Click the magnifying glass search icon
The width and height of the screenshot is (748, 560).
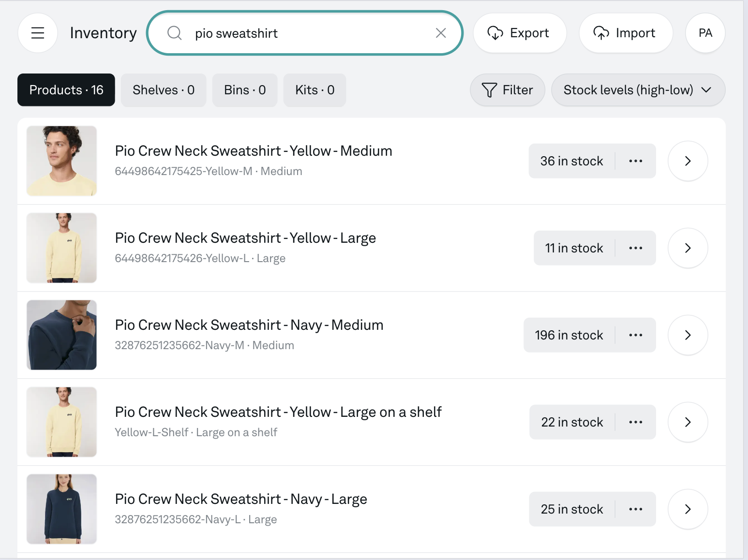pyautogui.click(x=174, y=33)
